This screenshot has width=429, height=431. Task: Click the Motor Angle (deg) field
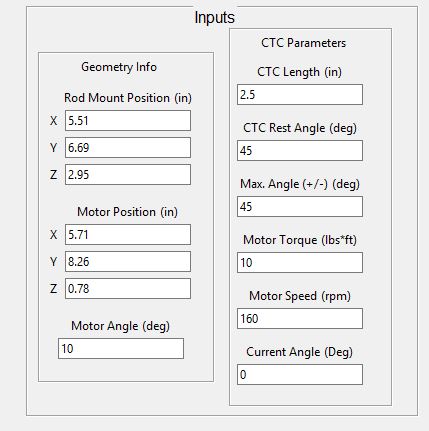click(121, 349)
